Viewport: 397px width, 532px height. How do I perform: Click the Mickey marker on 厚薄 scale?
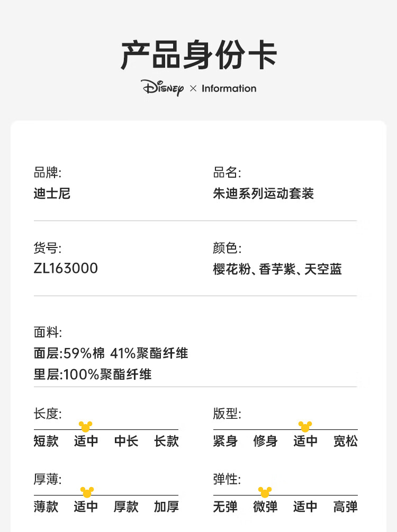click(x=87, y=492)
